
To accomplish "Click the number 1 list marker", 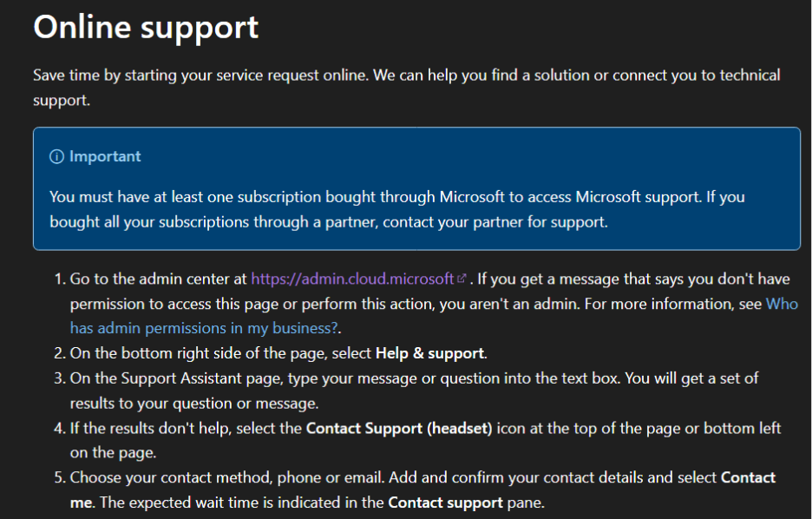I will click(60, 279).
